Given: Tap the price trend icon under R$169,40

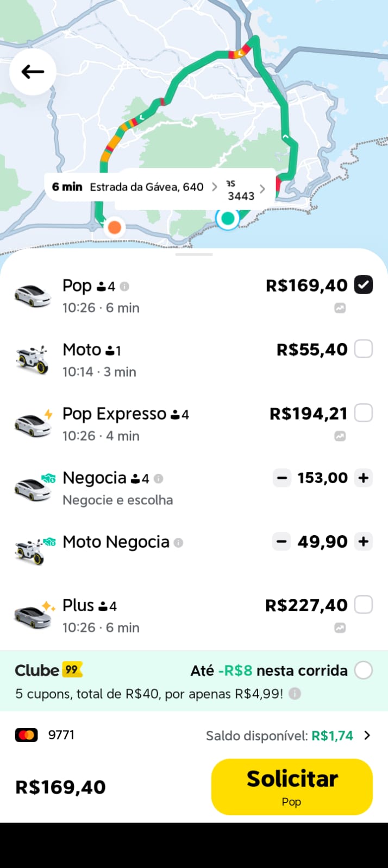Looking at the screenshot, I should coord(340,308).
